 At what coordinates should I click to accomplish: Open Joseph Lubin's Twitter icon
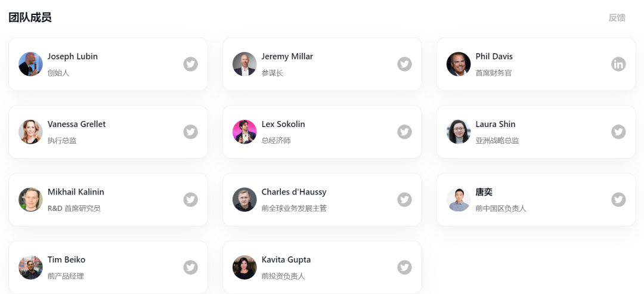tap(190, 64)
